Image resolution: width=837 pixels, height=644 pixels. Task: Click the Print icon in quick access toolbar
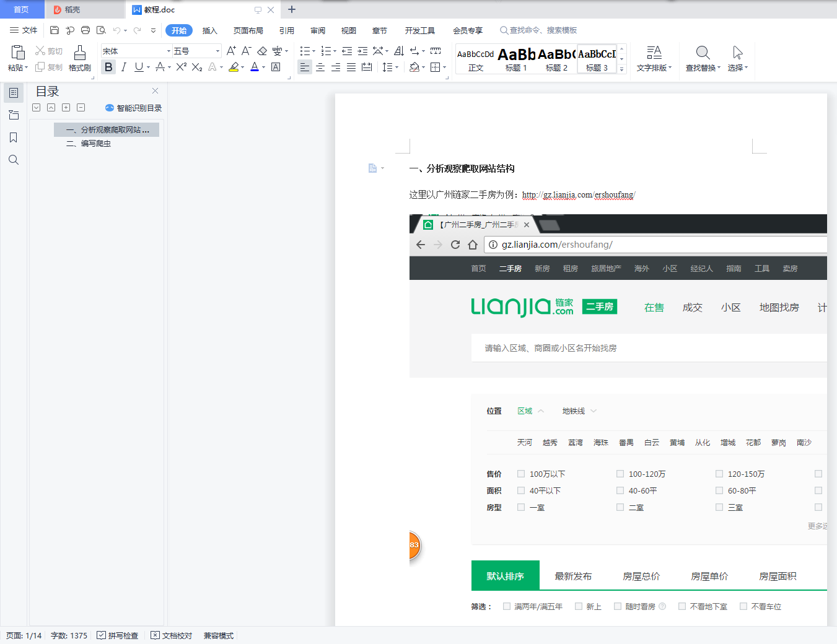pyautogui.click(x=85, y=30)
